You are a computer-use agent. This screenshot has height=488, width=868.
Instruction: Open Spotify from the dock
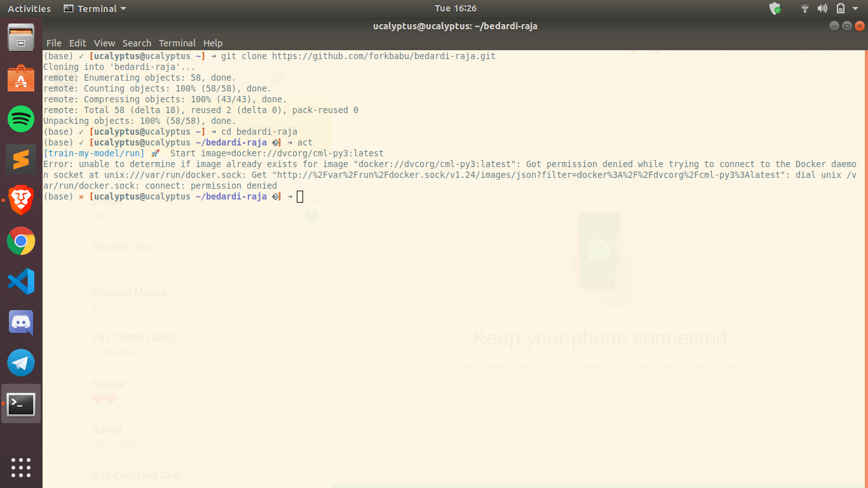click(21, 119)
